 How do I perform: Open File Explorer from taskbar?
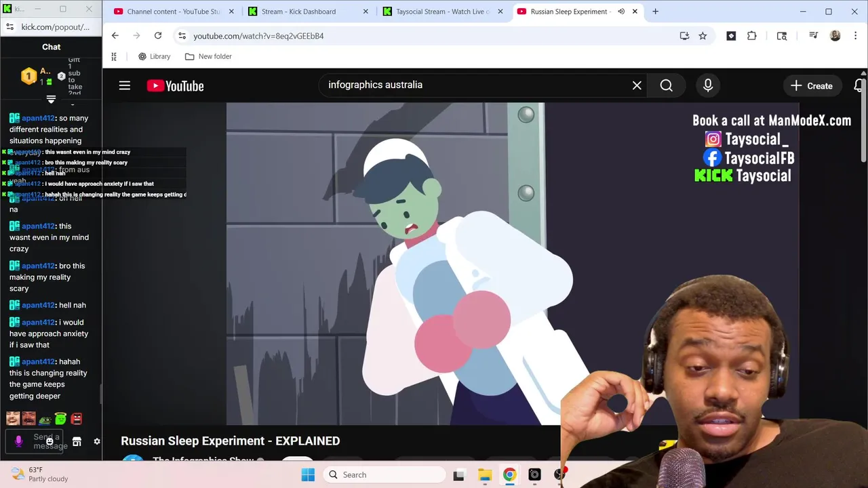coord(484,474)
